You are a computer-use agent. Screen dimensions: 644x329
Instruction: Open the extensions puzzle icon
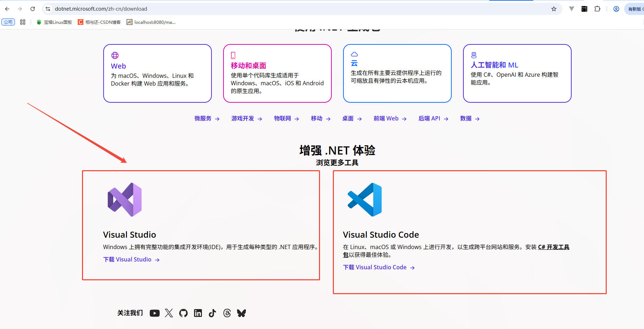pyautogui.click(x=598, y=9)
